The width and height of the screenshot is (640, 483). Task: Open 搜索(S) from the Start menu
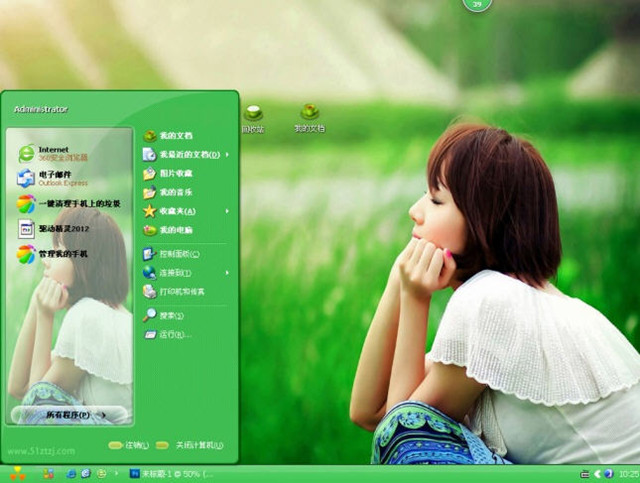tap(163, 316)
